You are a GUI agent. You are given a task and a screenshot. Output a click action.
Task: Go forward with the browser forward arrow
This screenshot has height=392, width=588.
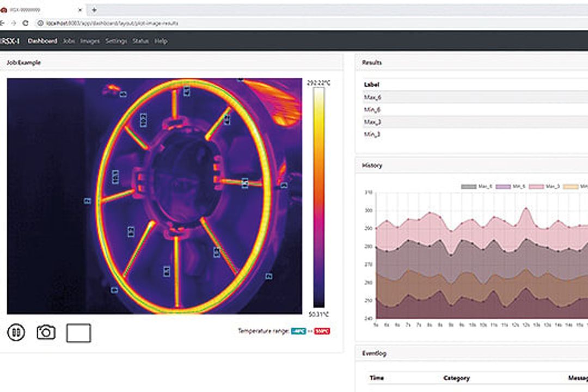14,23
